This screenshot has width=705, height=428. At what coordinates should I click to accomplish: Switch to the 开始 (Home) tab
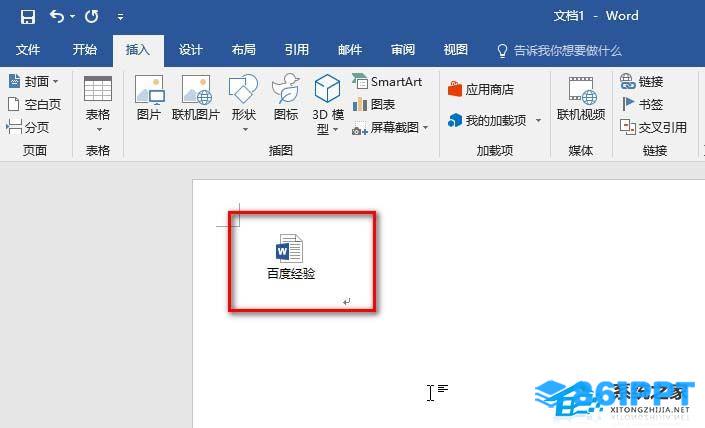click(85, 49)
